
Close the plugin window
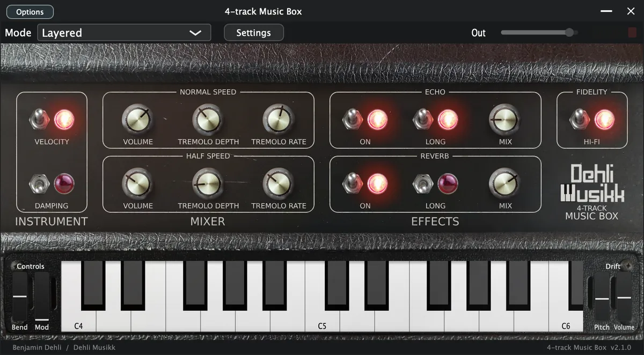point(631,11)
